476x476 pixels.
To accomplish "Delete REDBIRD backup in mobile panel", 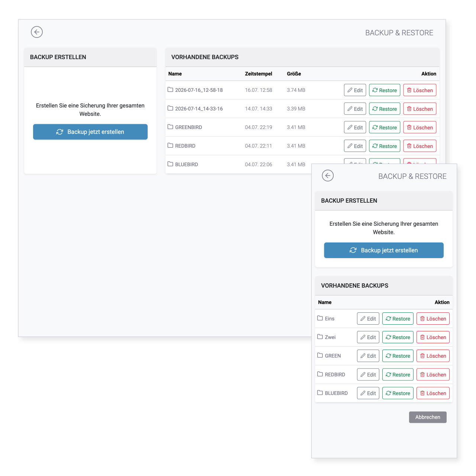I will [x=433, y=374].
